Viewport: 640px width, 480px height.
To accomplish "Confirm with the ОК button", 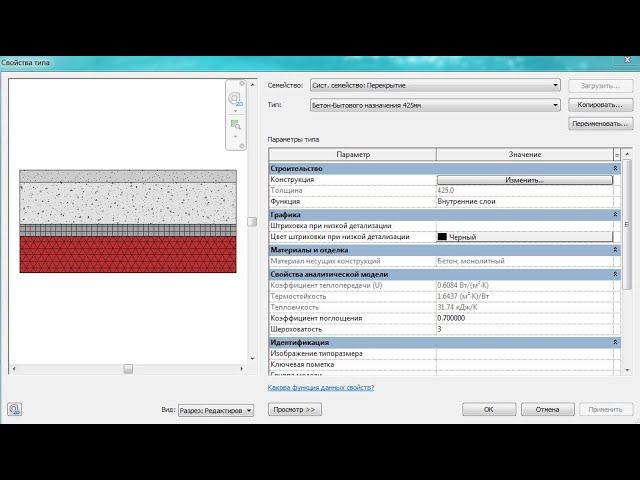I will click(x=489, y=409).
